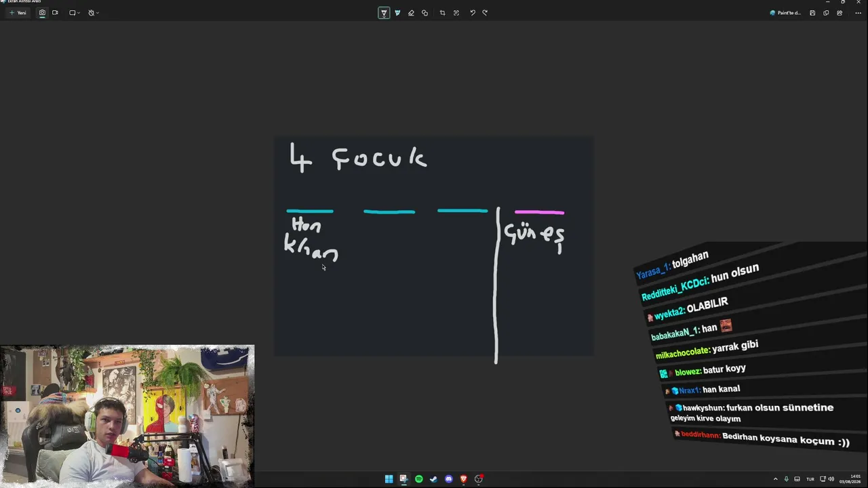Expand the hidden system tray icons chevron

click(775, 479)
